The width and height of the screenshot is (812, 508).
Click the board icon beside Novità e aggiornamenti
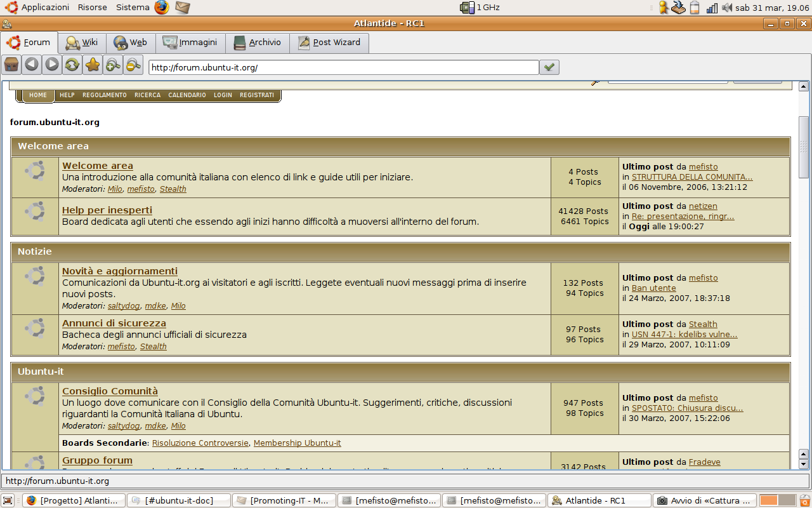35,276
